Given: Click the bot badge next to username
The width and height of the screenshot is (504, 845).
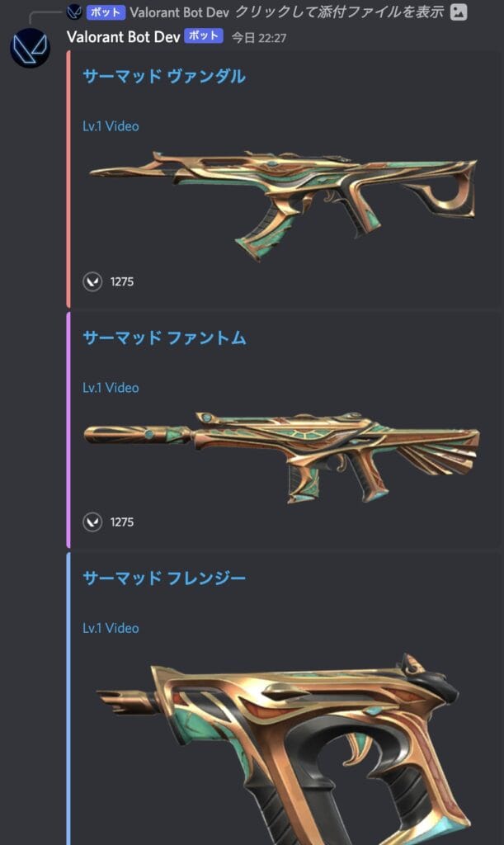Looking at the screenshot, I should click(x=204, y=36).
